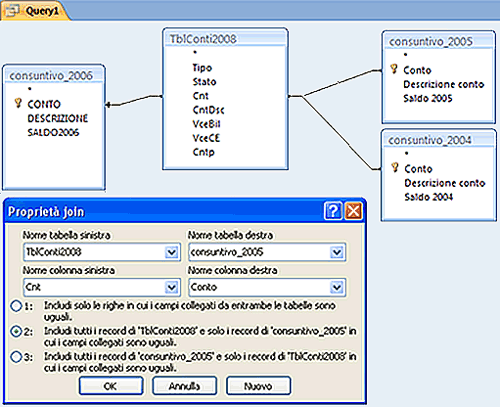Confirm with the OK button
The image size is (500, 407).
click(x=111, y=386)
